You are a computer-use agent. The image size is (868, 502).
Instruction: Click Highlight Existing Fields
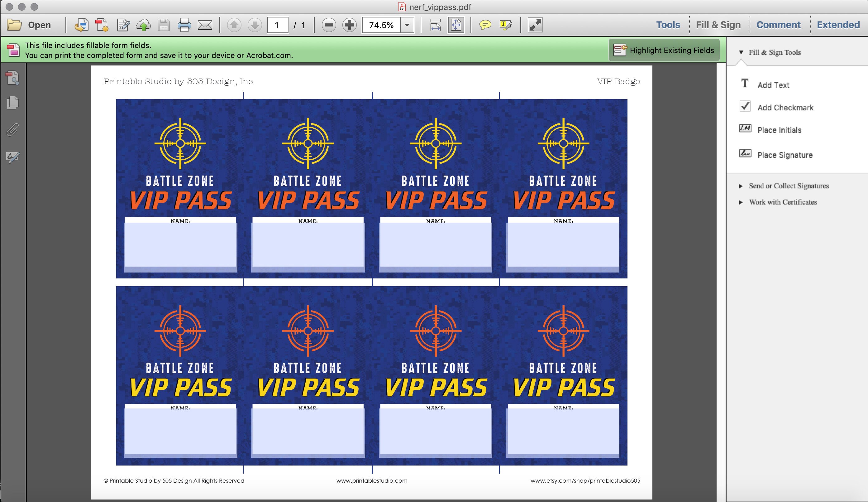665,50
